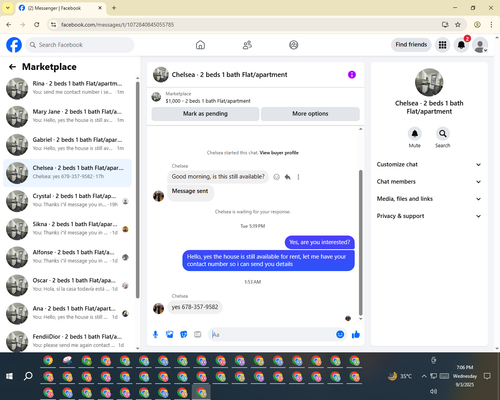
Task: Open the account profile menu
Action: click(x=480, y=45)
